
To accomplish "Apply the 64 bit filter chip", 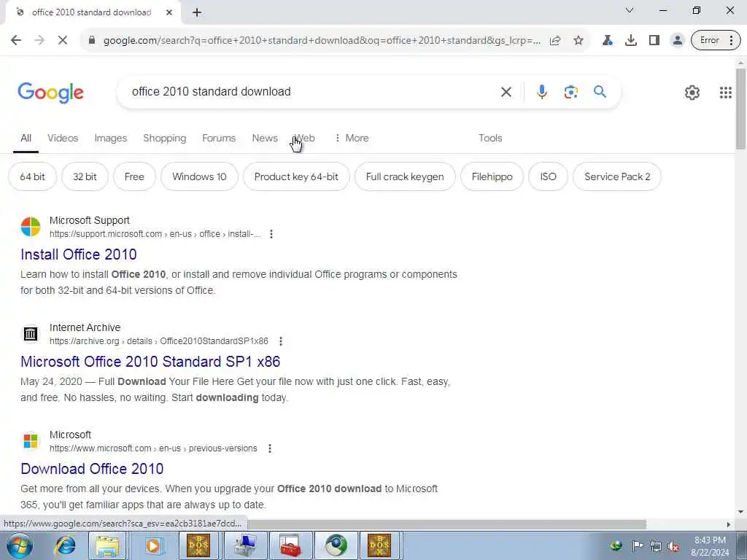I will coord(32,176).
